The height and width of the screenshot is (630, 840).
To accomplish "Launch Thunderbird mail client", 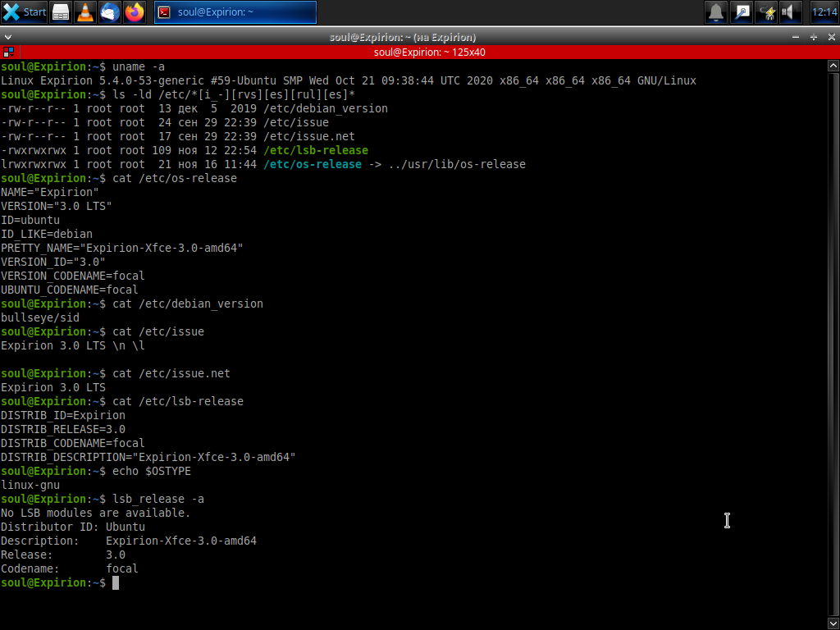I will click(110, 12).
